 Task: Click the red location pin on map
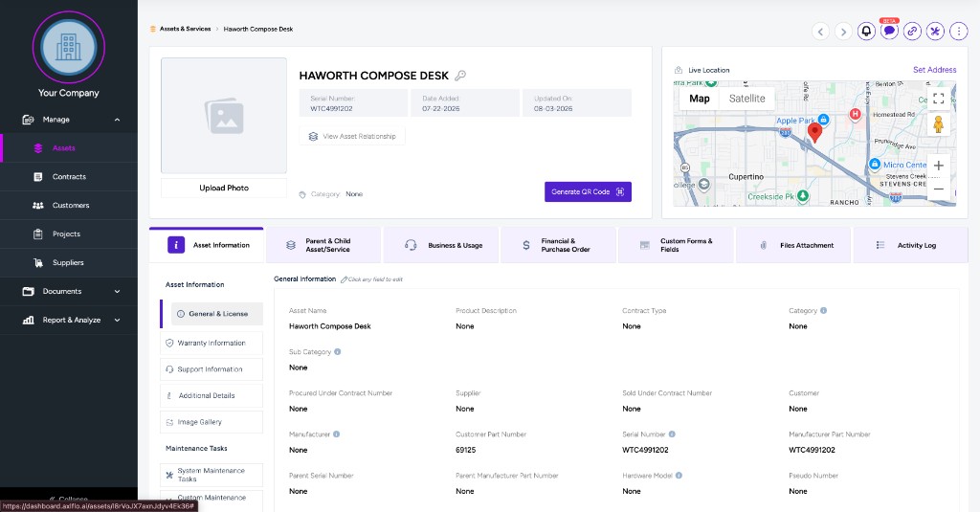point(814,132)
